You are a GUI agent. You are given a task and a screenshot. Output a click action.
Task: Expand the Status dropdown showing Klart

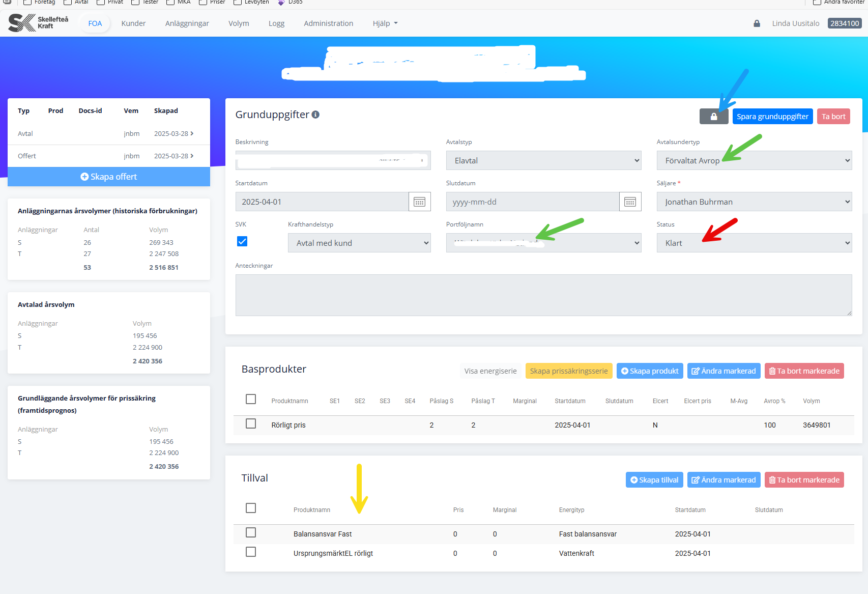754,243
